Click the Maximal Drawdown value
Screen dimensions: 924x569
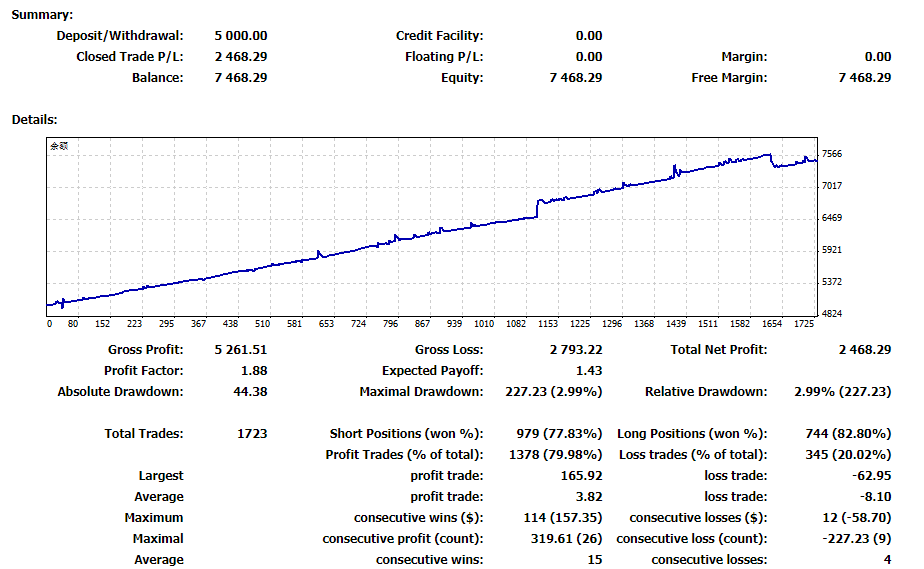click(553, 392)
